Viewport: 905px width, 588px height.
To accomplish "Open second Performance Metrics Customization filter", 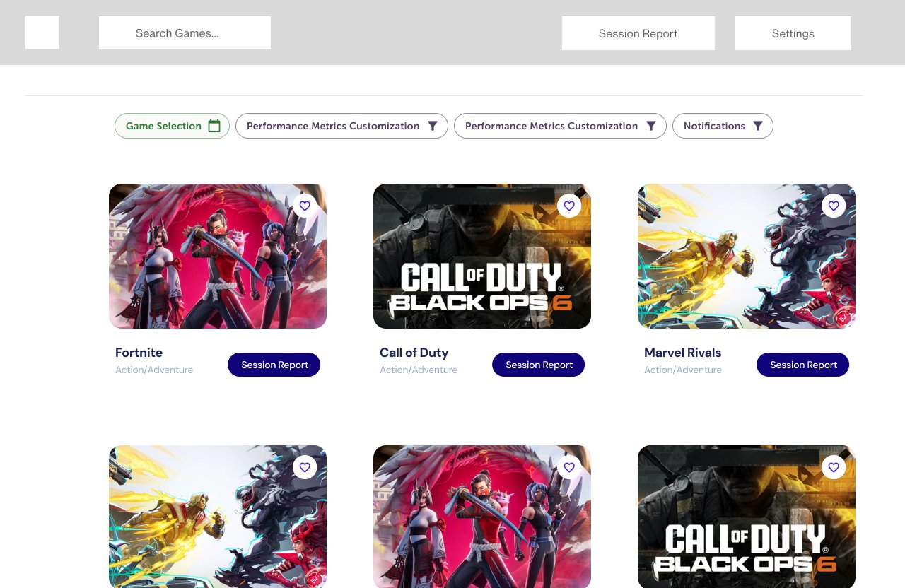I will pos(560,126).
